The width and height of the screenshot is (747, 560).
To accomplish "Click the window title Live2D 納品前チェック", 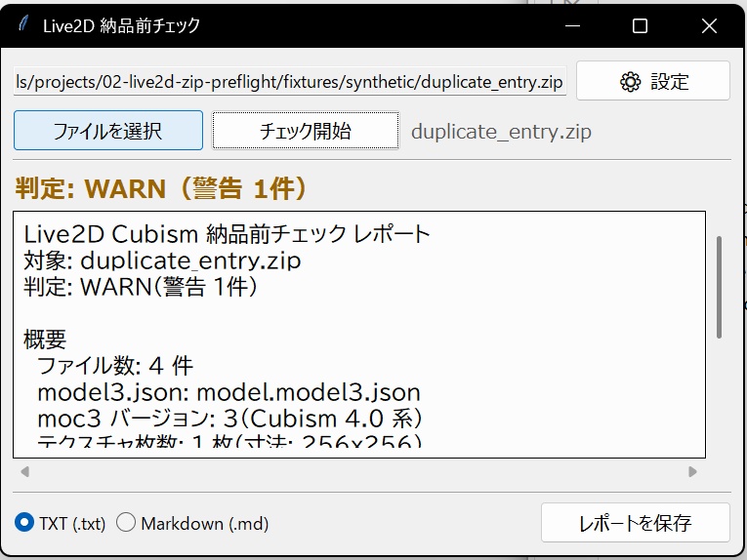I will click(x=121, y=25).
